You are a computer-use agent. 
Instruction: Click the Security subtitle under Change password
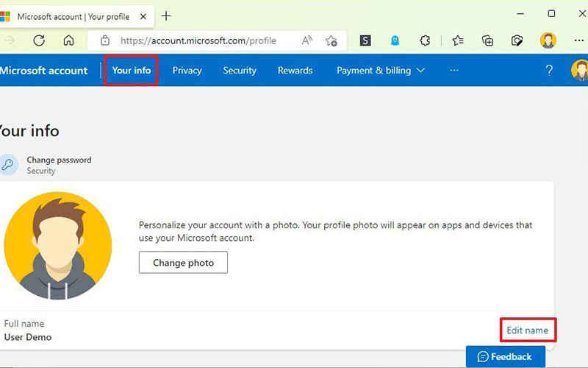click(41, 171)
